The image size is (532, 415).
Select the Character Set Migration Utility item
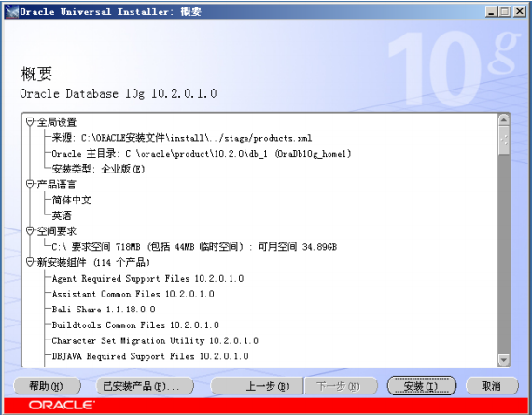coord(155,340)
